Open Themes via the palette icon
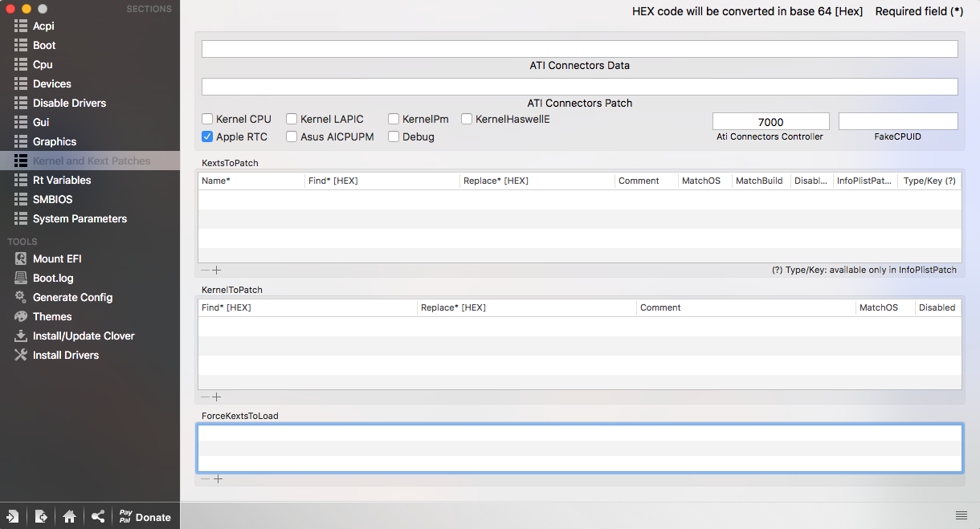The width and height of the screenshot is (980, 529). pyautogui.click(x=21, y=316)
